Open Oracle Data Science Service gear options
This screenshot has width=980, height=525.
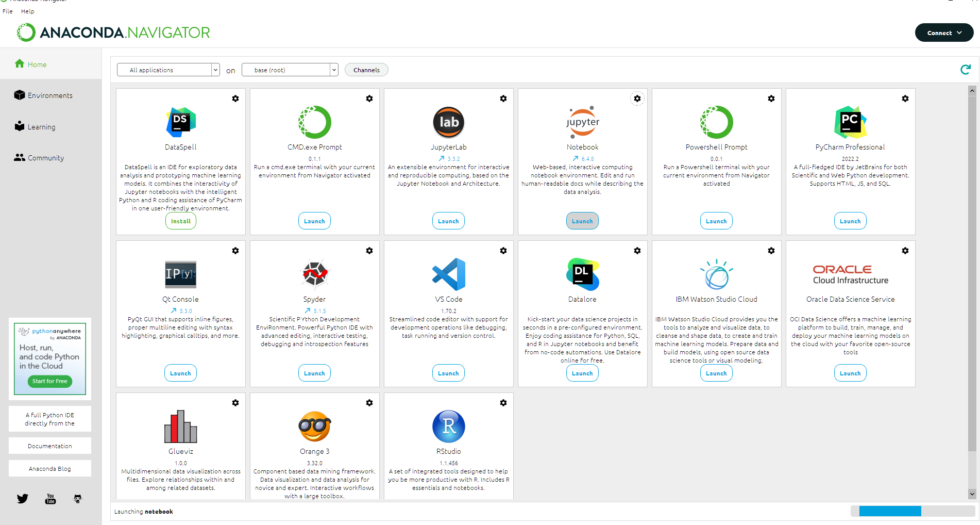(x=905, y=251)
